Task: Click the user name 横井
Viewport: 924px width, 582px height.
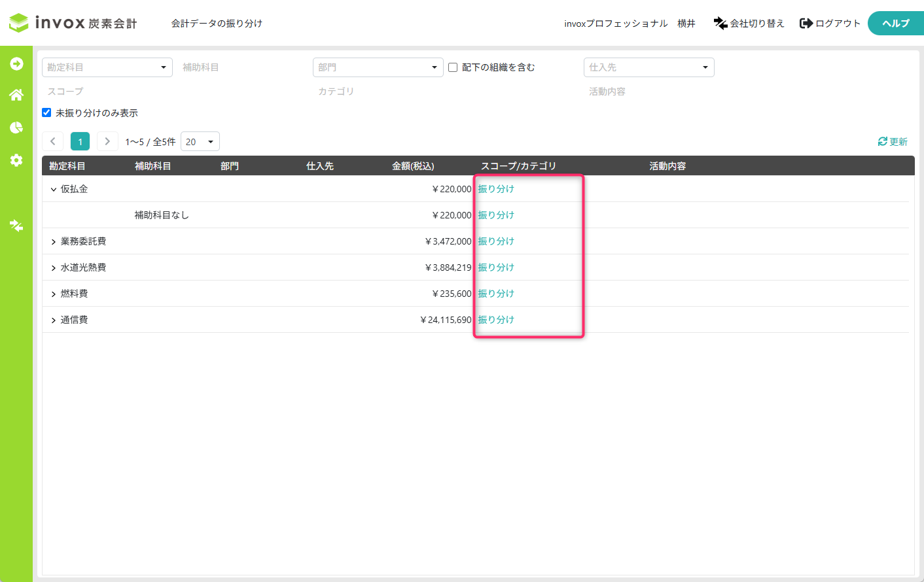Action: pos(686,24)
